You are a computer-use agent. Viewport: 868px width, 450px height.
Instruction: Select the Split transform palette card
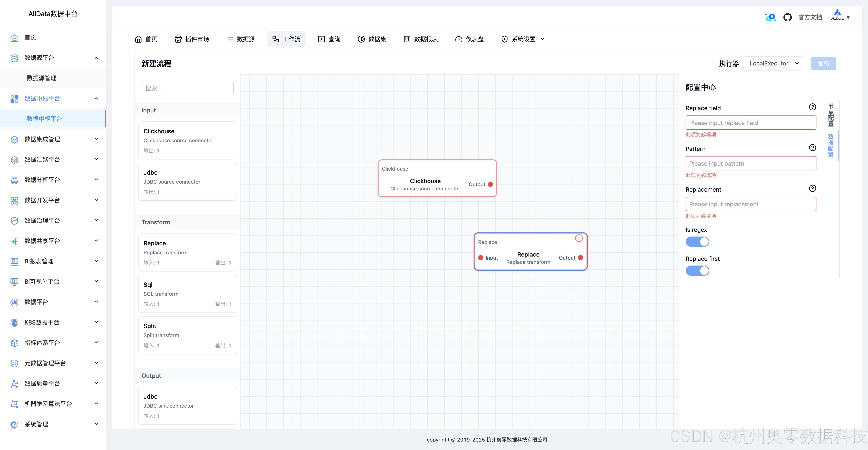click(187, 336)
